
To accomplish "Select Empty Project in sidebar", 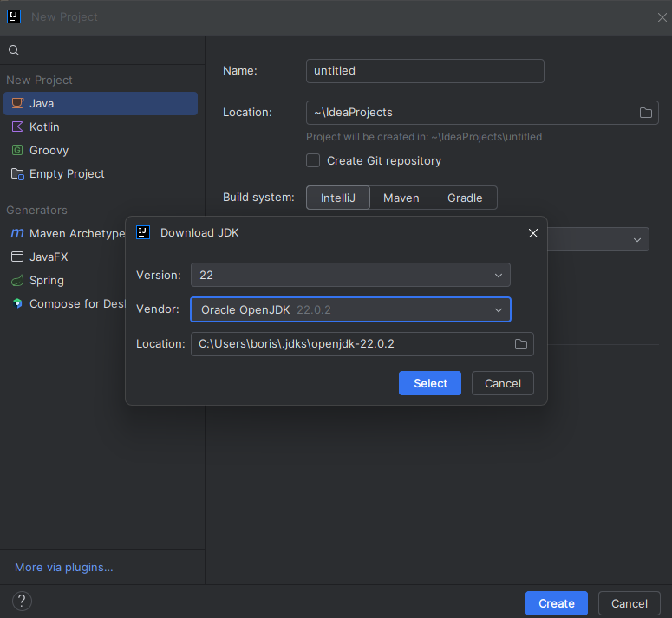I will pos(67,173).
